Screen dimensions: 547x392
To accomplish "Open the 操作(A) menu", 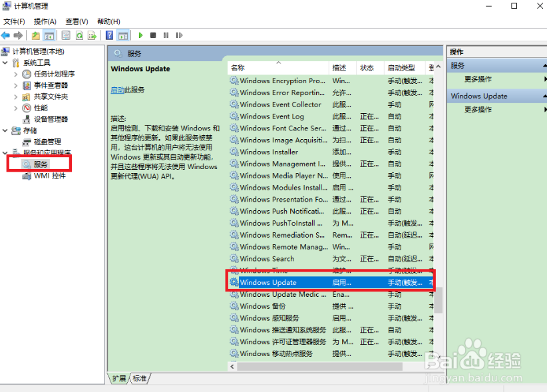I will [x=45, y=21].
